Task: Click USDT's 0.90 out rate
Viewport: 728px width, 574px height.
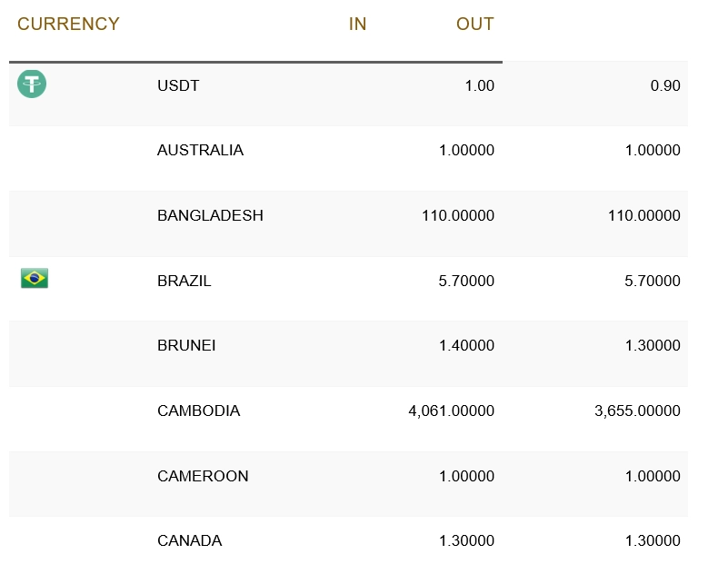Action: [x=665, y=86]
